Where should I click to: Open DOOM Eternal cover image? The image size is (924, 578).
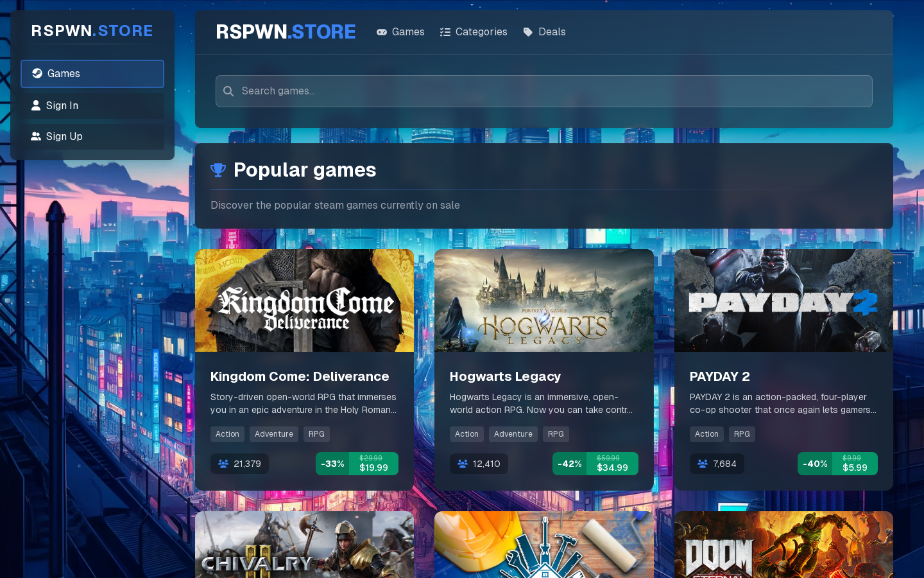pos(783,545)
